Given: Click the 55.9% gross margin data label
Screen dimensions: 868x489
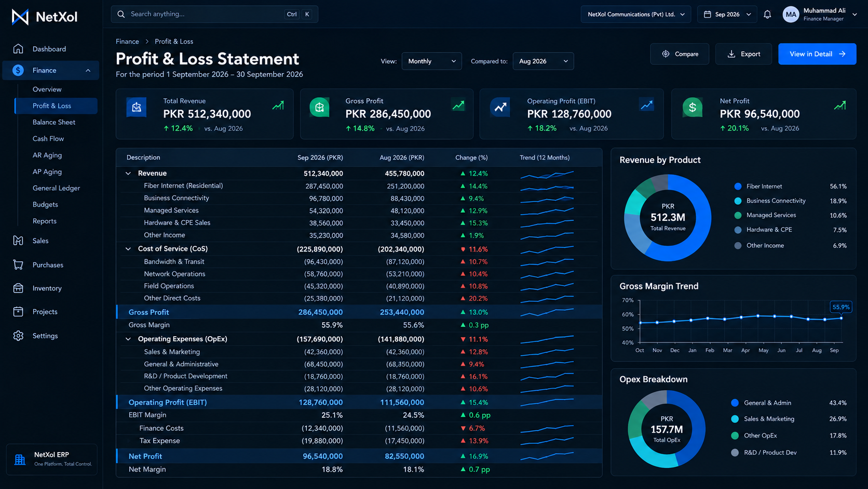Looking at the screenshot, I should point(841,307).
